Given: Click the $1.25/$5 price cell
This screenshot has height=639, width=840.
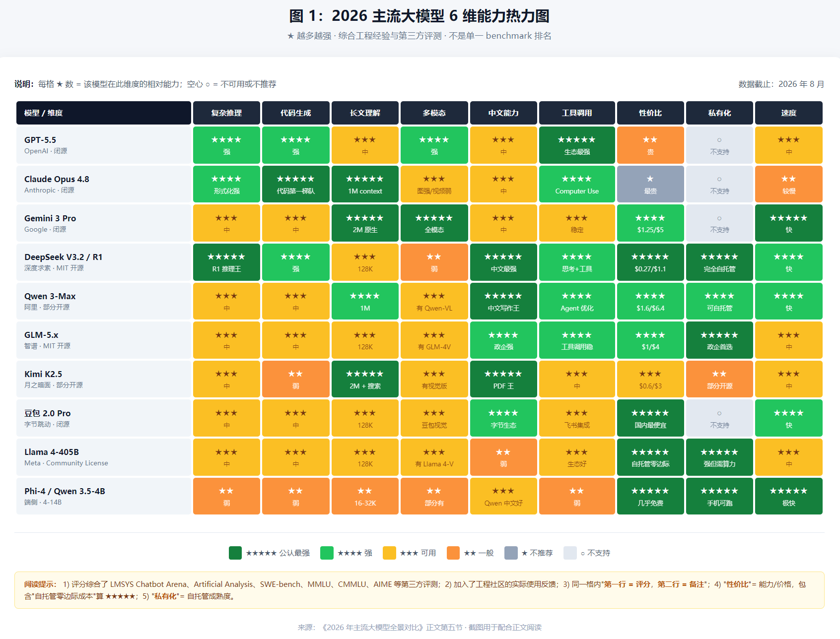Looking at the screenshot, I should [x=650, y=223].
